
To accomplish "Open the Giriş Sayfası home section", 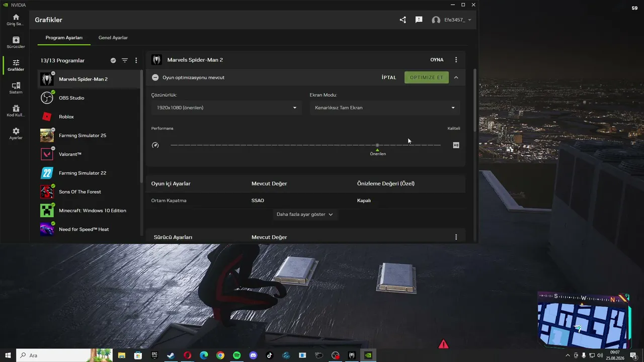I will tap(16, 20).
